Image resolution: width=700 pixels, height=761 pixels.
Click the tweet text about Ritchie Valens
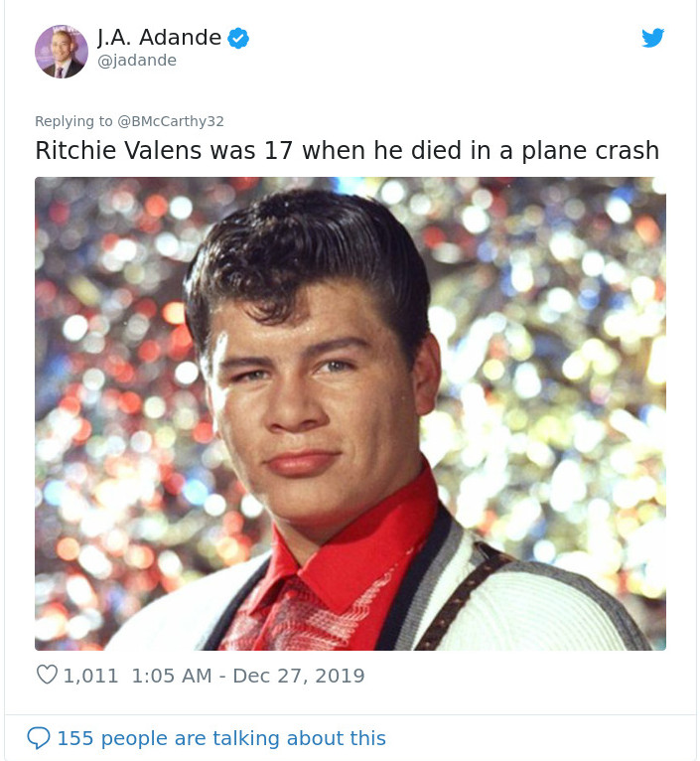point(348,150)
